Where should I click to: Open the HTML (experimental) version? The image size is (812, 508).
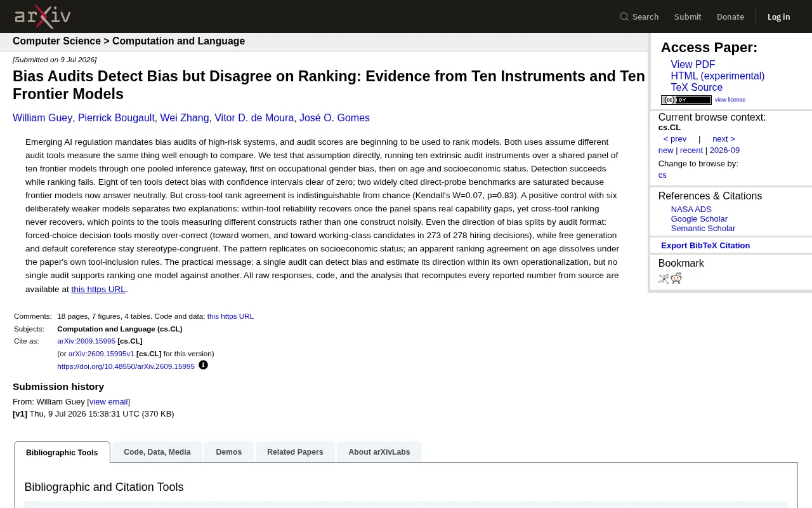pyautogui.click(x=717, y=76)
